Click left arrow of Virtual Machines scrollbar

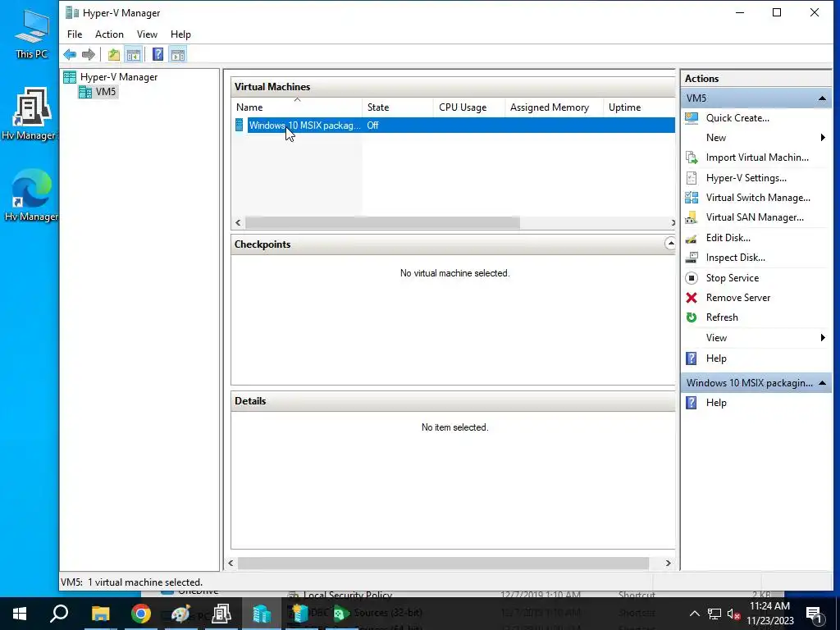coord(239,222)
